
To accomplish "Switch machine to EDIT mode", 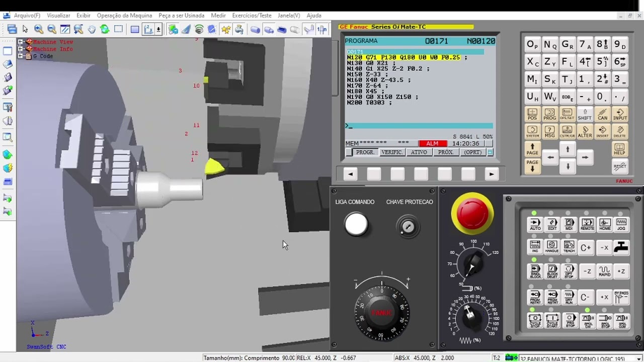I will coord(552,224).
